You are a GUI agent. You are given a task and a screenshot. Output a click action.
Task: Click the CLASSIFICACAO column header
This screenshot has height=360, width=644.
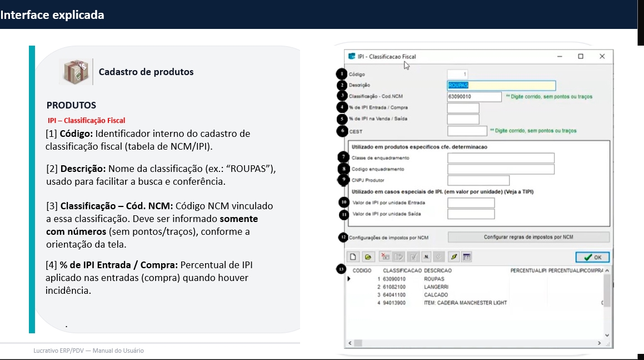click(401, 270)
